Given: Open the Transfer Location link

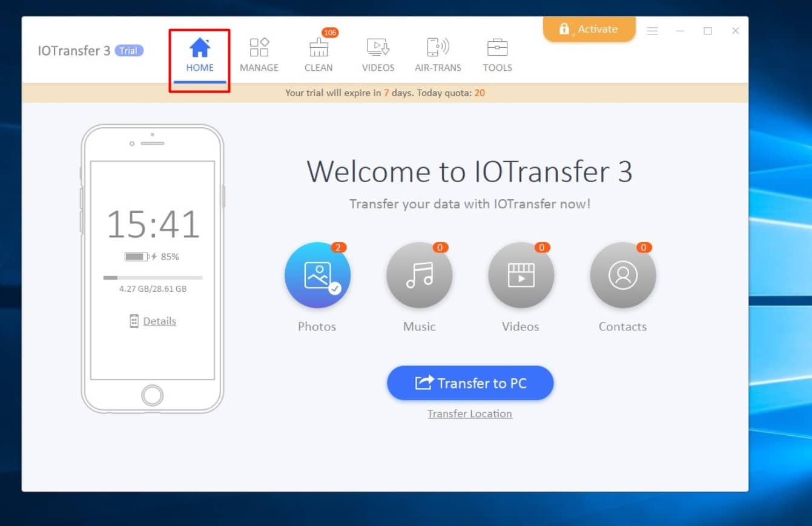Looking at the screenshot, I should click(470, 414).
